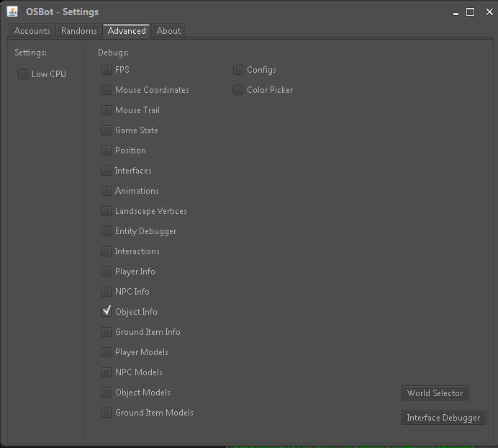Launch the Interface Debugger
This screenshot has width=498, height=448.
pyautogui.click(x=443, y=418)
